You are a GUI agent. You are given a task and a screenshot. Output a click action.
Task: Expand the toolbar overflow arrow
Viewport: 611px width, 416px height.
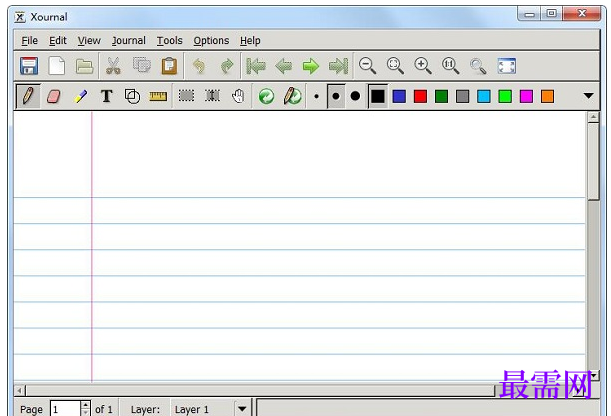(x=588, y=96)
